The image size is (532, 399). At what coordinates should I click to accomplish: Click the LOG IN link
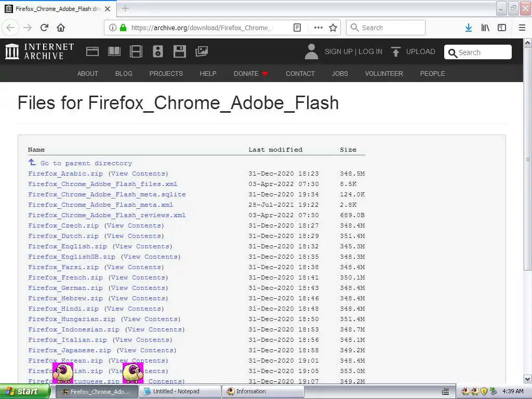click(370, 51)
